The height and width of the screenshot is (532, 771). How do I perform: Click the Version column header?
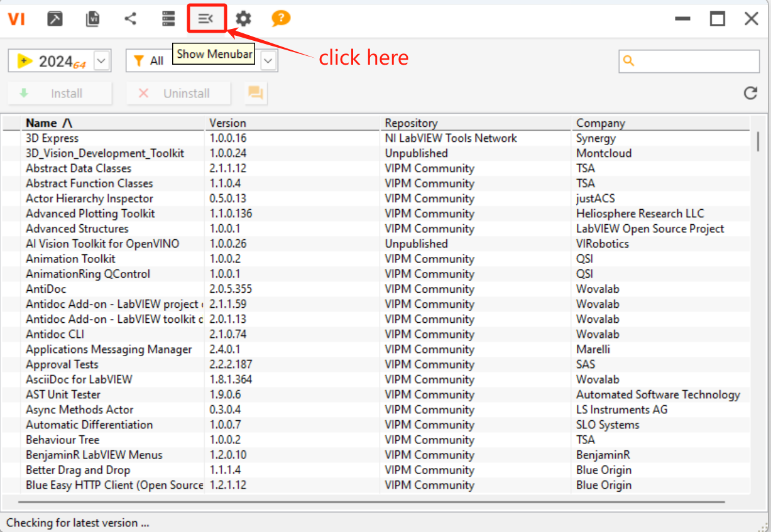227,123
